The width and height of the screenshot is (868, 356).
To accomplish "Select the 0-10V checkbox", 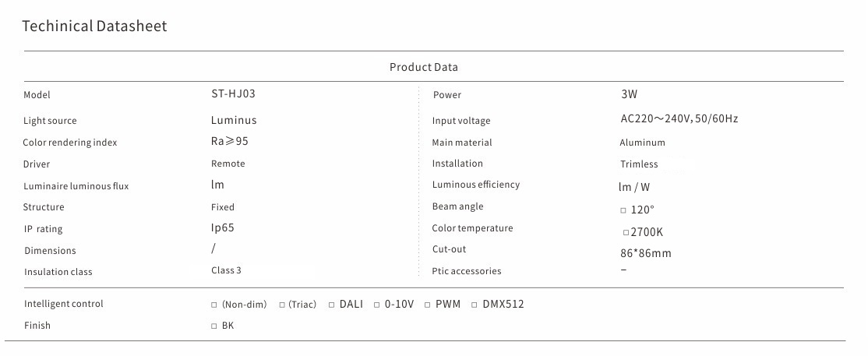I will [377, 305].
